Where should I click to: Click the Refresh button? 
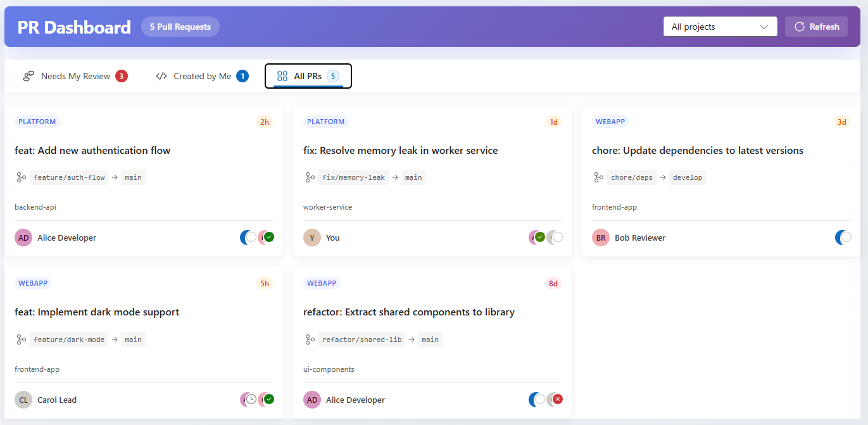(816, 27)
